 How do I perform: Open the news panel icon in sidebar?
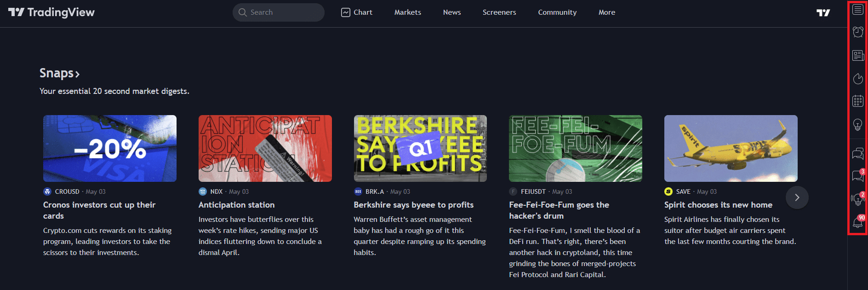[858, 55]
